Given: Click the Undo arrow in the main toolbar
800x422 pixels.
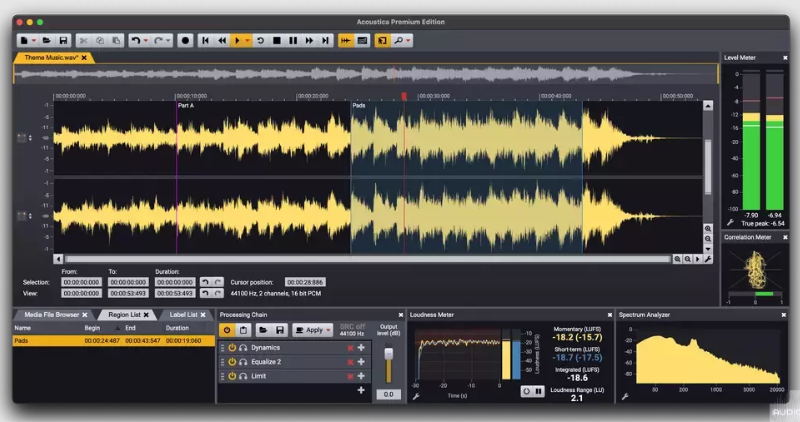Looking at the screenshot, I should [x=136, y=40].
